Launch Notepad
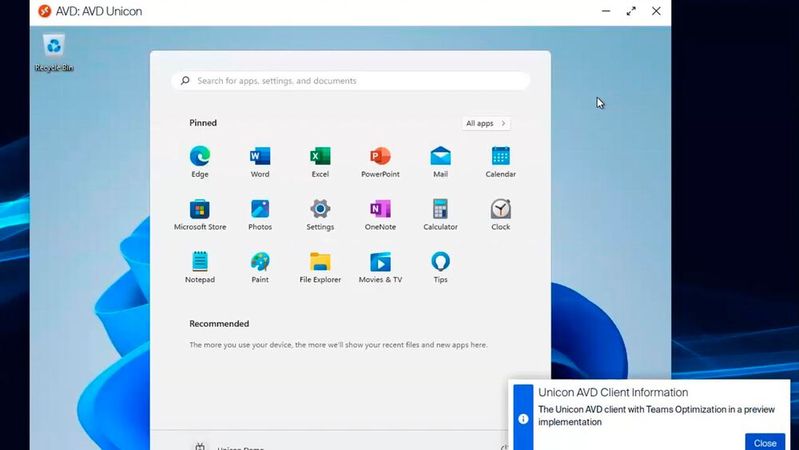The image size is (799, 450). pos(200,267)
